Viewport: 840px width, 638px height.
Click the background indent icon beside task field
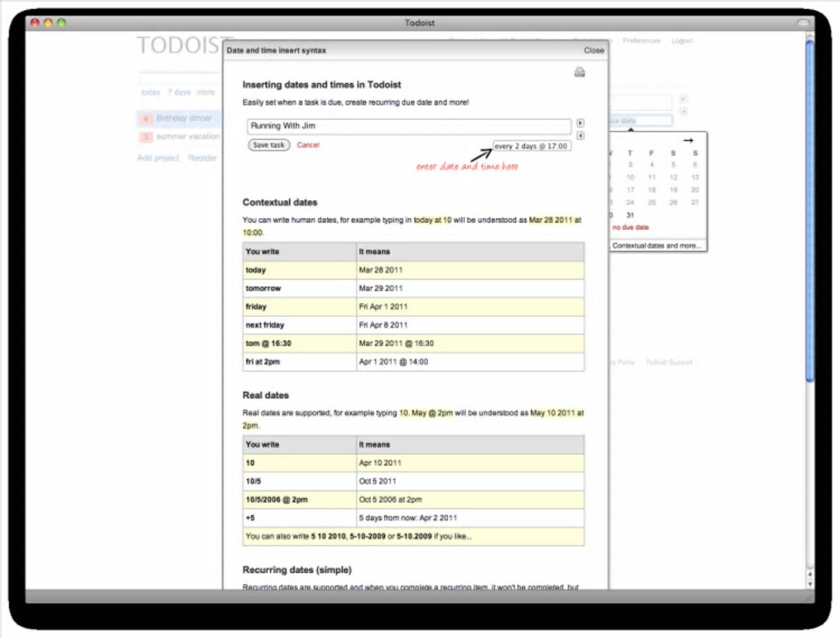click(x=684, y=99)
